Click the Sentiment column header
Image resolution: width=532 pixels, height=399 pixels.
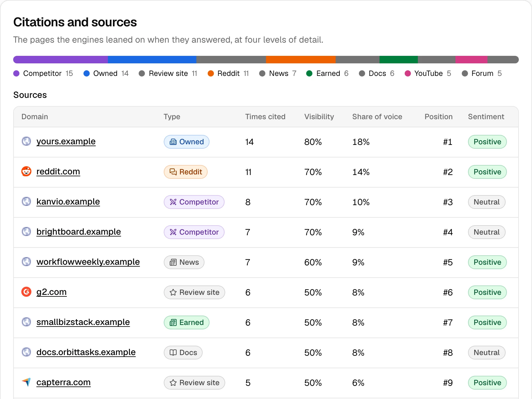click(486, 117)
